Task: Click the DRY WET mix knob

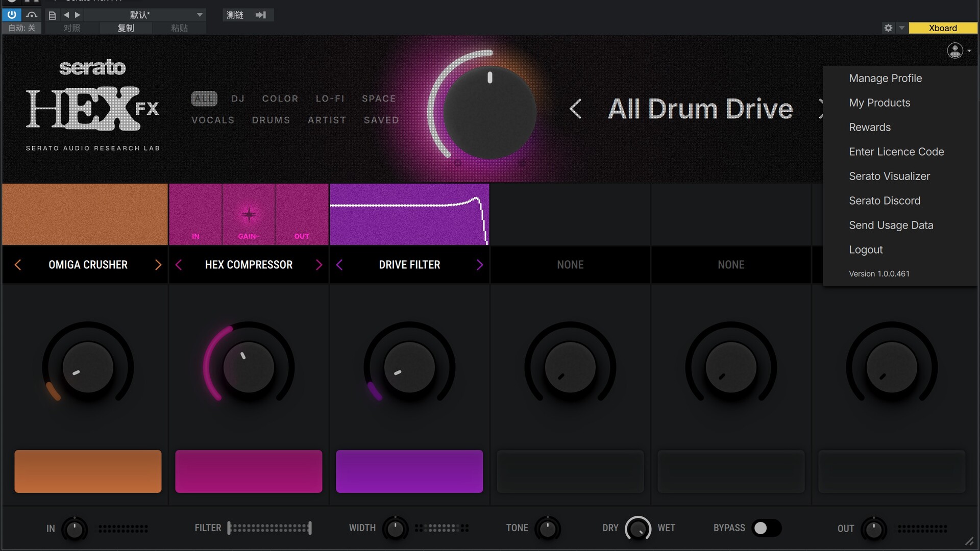Action: pos(638,529)
